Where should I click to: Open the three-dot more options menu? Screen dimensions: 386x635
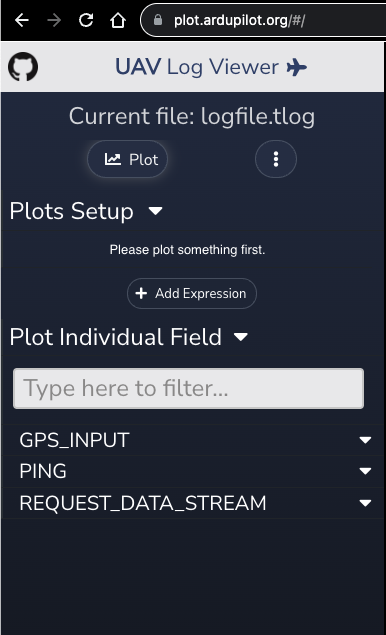pos(276,159)
